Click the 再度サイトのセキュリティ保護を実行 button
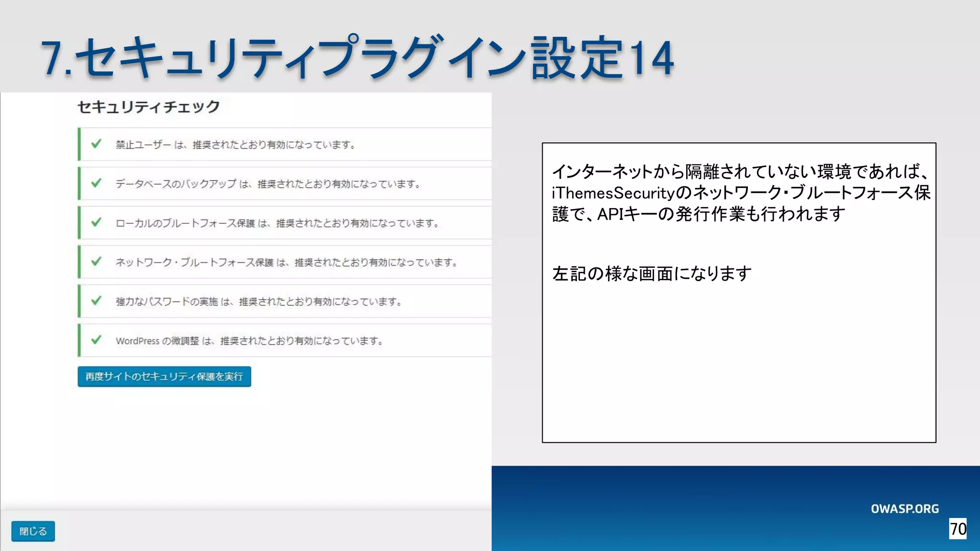 click(x=164, y=376)
